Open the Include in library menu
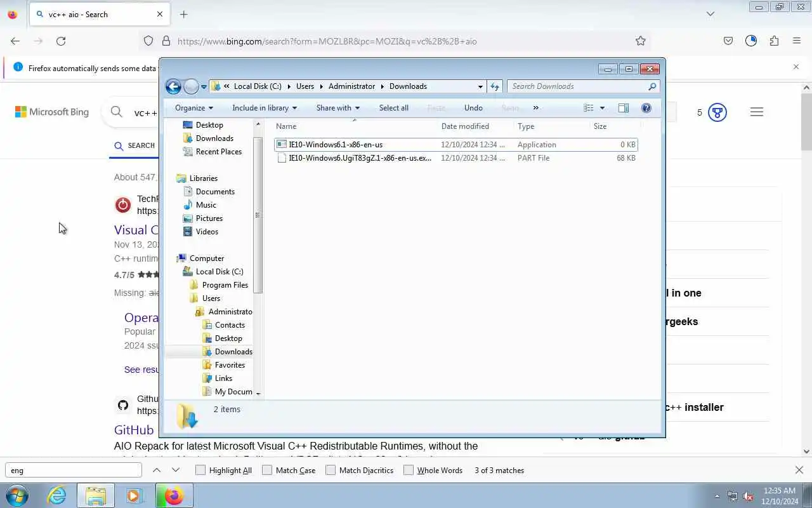Image resolution: width=812 pixels, height=508 pixels. click(x=265, y=108)
